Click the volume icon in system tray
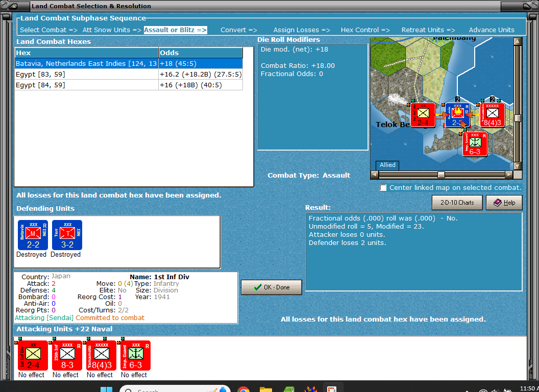The width and height of the screenshot is (539, 392). pos(495,390)
